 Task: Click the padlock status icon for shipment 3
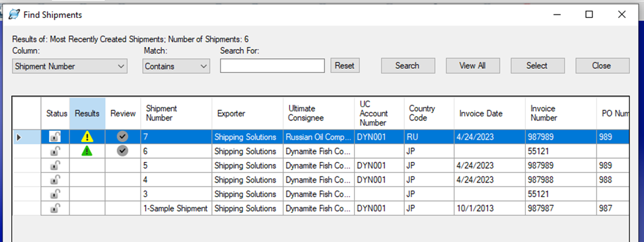coord(55,194)
